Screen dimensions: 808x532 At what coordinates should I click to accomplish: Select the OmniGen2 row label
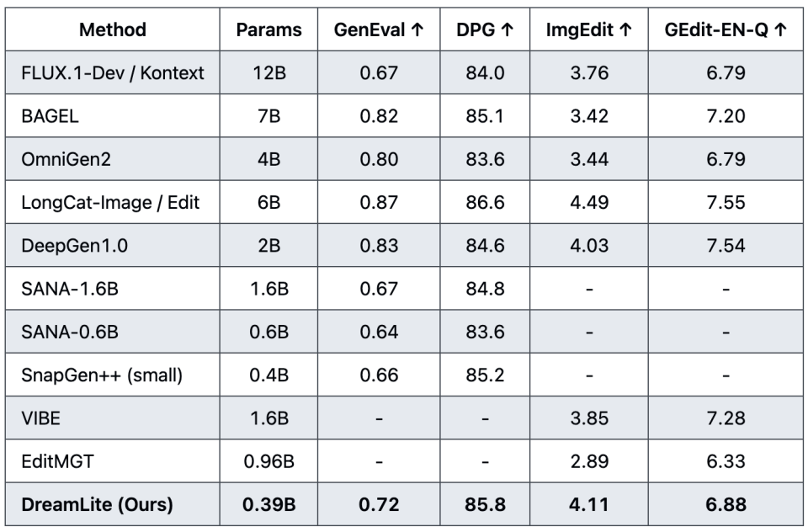[x=112, y=159]
